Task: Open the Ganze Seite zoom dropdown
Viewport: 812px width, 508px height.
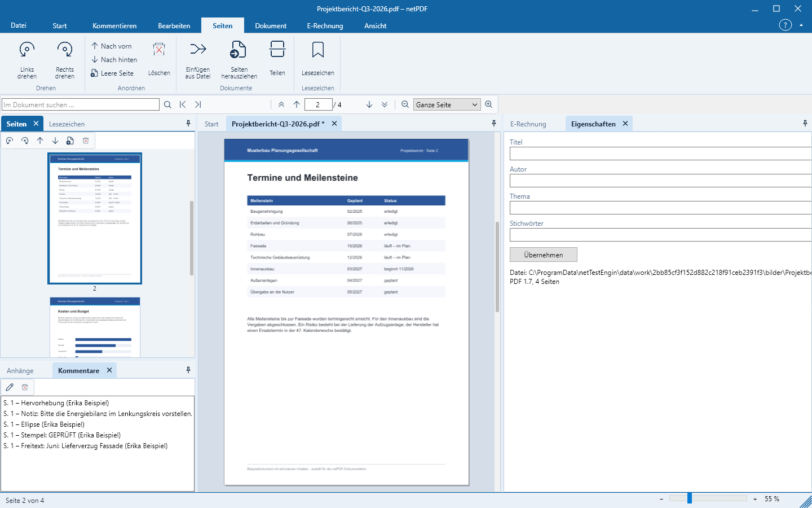Action: tap(447, 104)
